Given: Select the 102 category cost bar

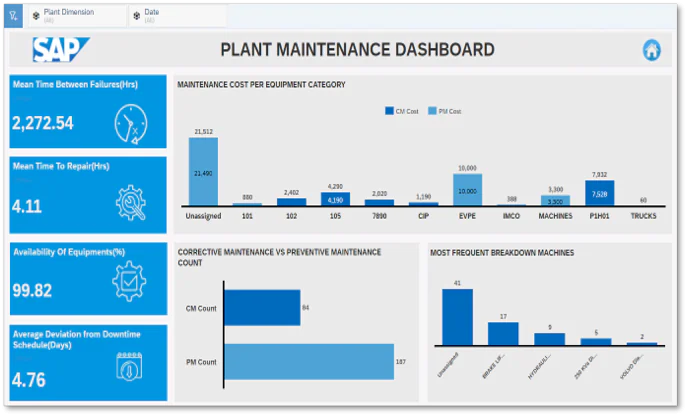Looking at the screenshot, I should [x=291, y=202].
